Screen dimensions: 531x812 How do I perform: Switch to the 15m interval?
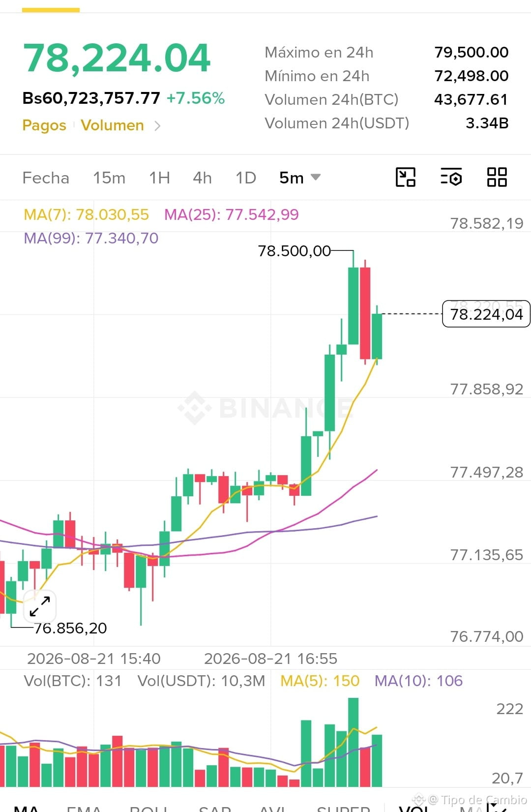pos(109,178)
